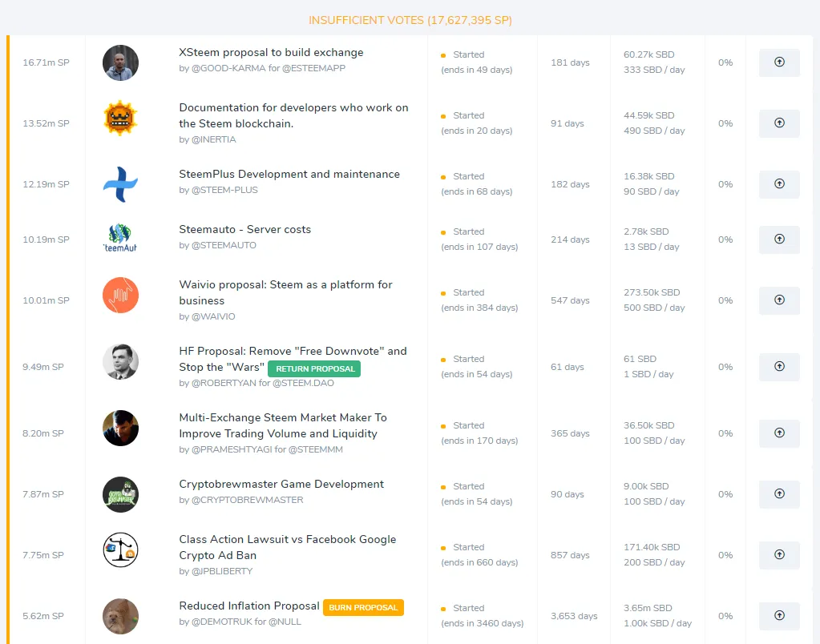Upvote the HF Proposal Remove Free Downvote row
This screenshot has height=644, width=820.
(x=779, y=367)
